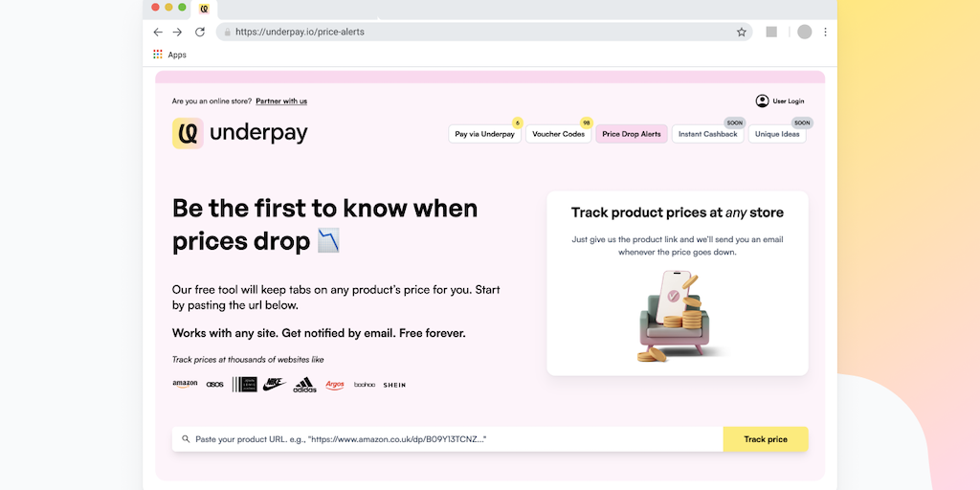
Task: Select the Underpay browser tab
Action: [204, 9]
